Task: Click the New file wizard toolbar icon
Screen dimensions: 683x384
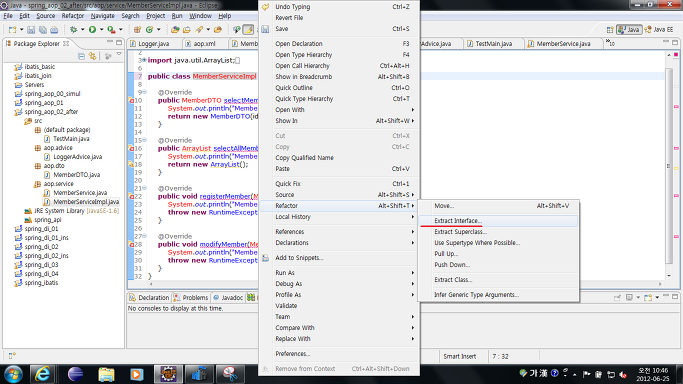Action: 12,30
